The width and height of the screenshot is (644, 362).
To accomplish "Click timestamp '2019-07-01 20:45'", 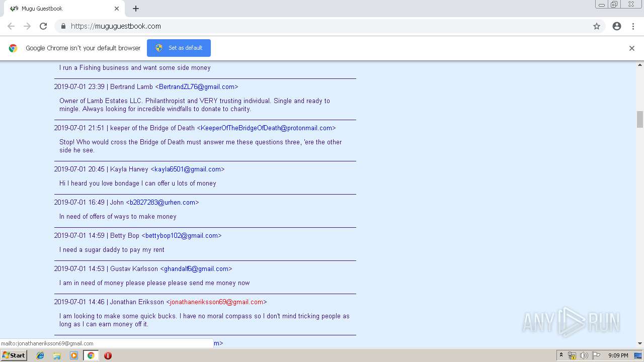I will [x=79, y=169].
